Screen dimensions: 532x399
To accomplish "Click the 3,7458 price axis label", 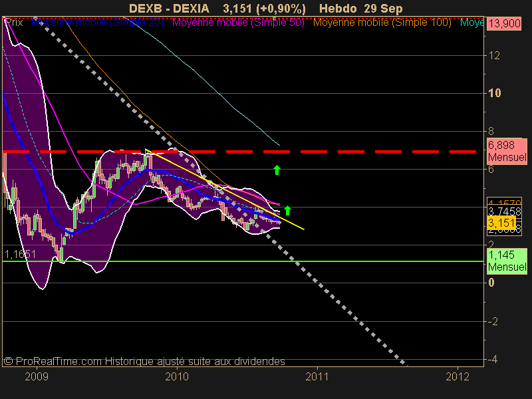I will point(504,211).
